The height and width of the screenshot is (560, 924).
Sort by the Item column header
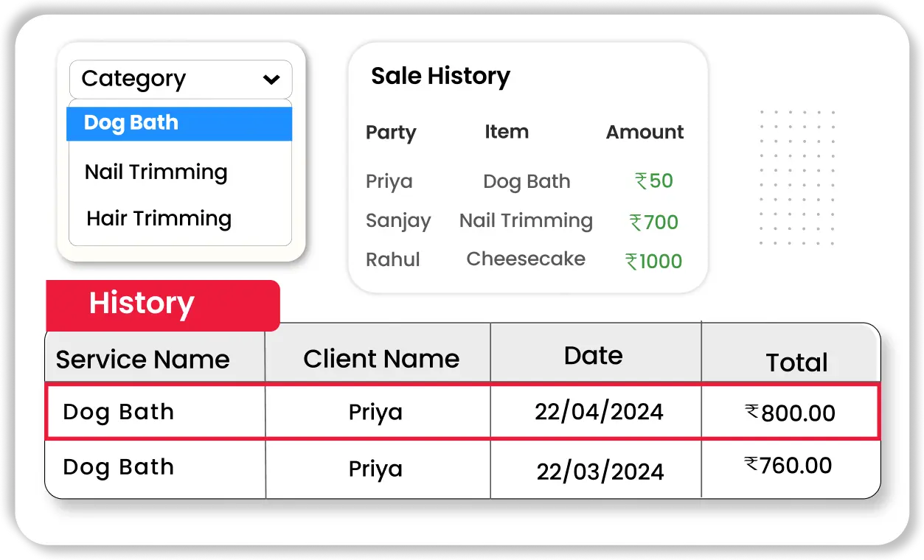tap(506, 132)
